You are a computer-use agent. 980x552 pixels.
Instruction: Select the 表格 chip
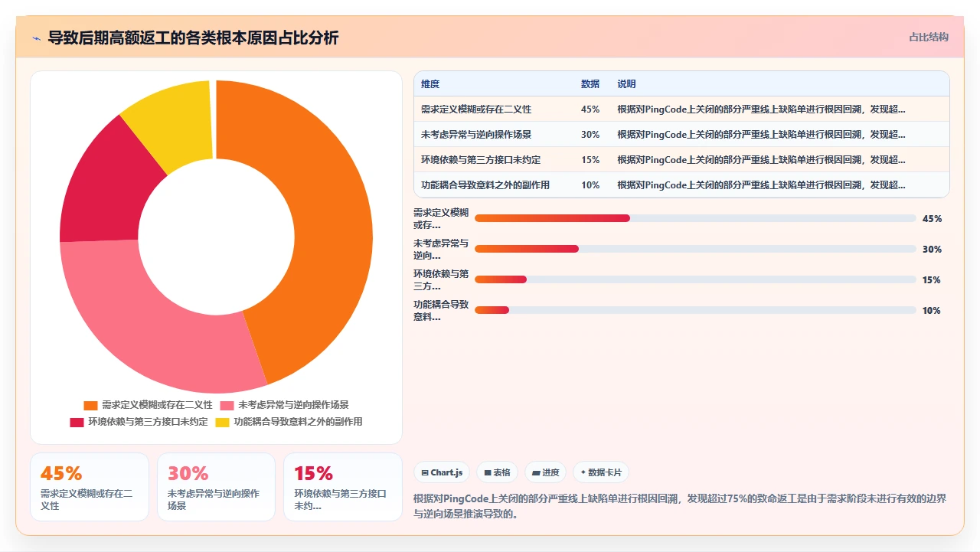[x=498, y=472]
